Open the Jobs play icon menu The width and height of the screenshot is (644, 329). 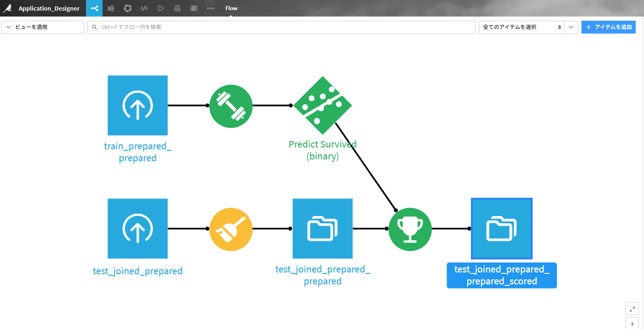[161, 8]
